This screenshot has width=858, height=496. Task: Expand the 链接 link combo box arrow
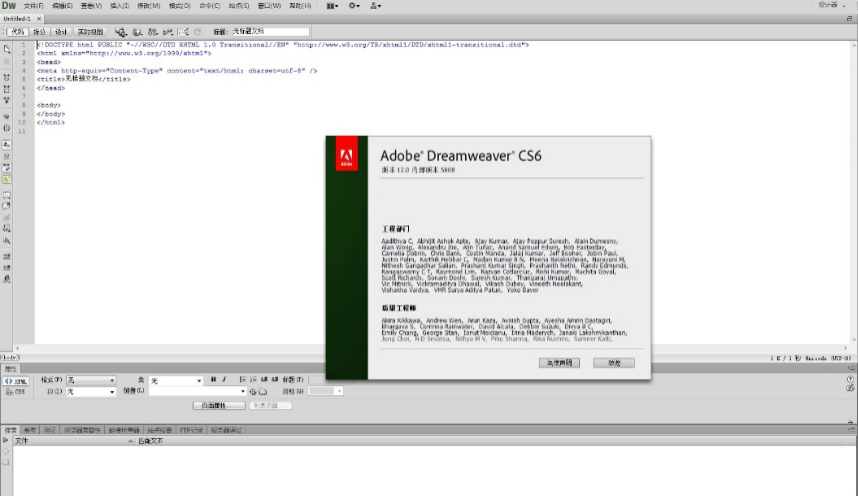pos(243,391)
